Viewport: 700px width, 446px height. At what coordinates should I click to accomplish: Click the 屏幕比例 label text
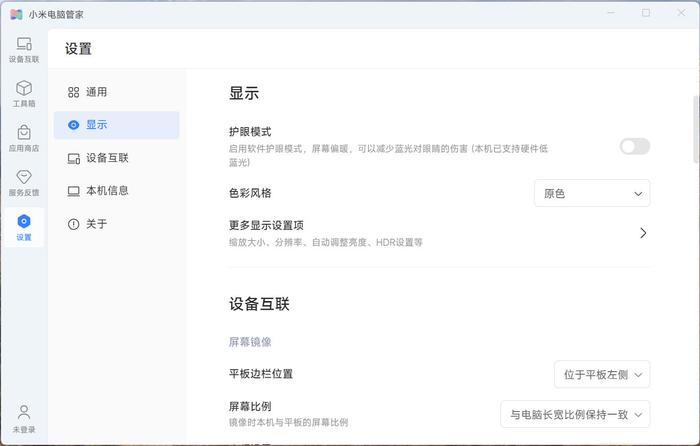point(250,406)
